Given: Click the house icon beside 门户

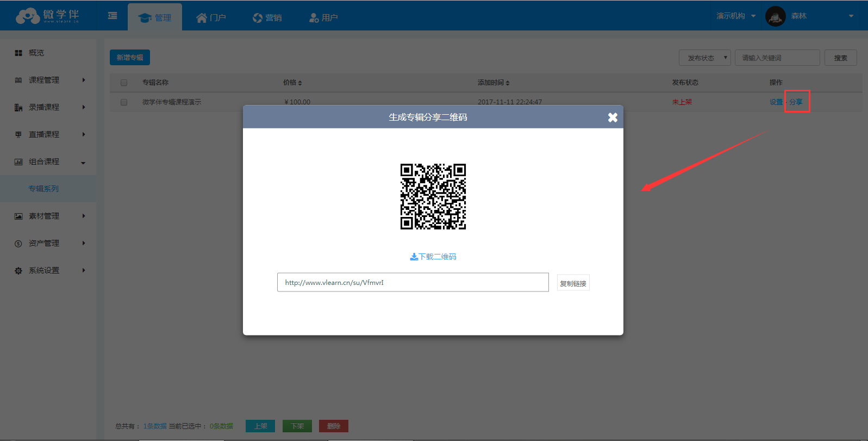Looking at the screenshot, I should point(202,18).
